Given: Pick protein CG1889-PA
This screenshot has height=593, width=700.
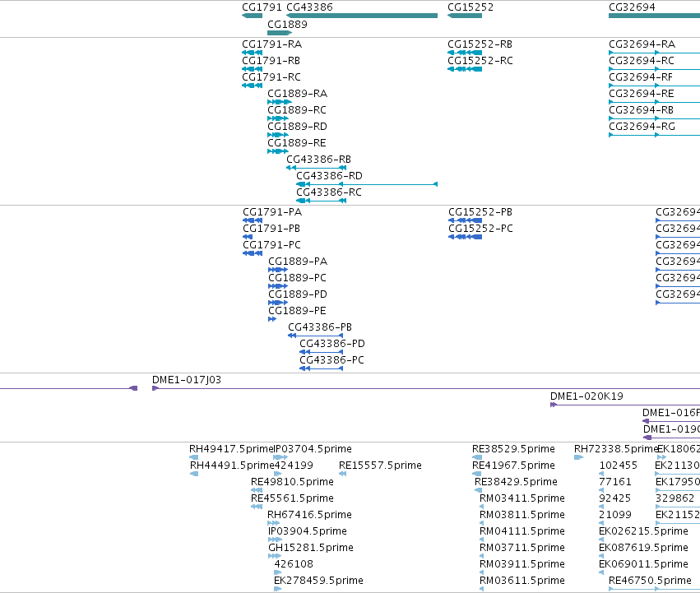Looking at the screenshot, I should coord(298,262).
